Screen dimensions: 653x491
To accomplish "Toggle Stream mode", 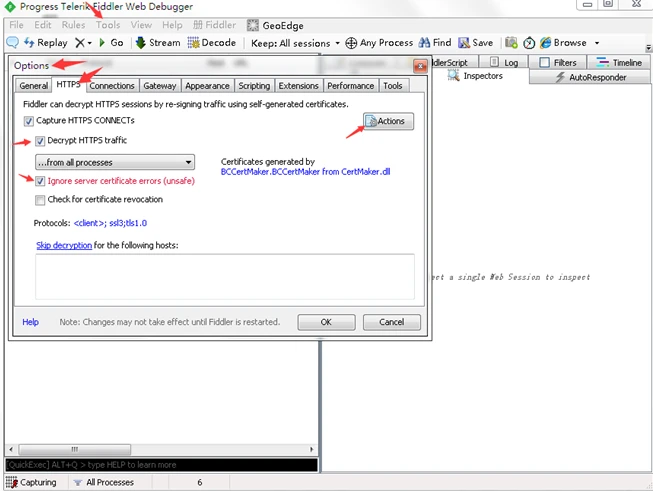I will click(x=158, y=42).
